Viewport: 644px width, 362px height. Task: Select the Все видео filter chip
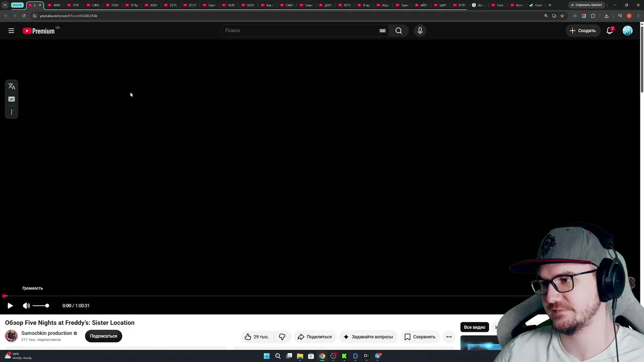(474, 327)
